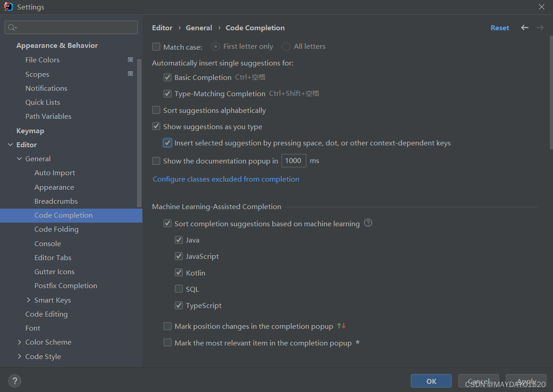Click the Scopes project-level icon
The image size is (553, 392).
130,74
